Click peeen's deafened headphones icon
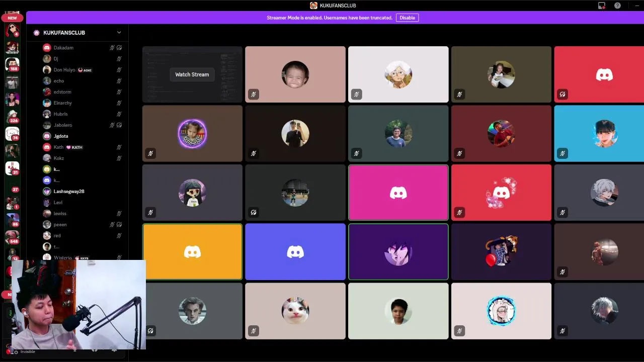Viewport: 644px width, 362px height. (119, 225)
